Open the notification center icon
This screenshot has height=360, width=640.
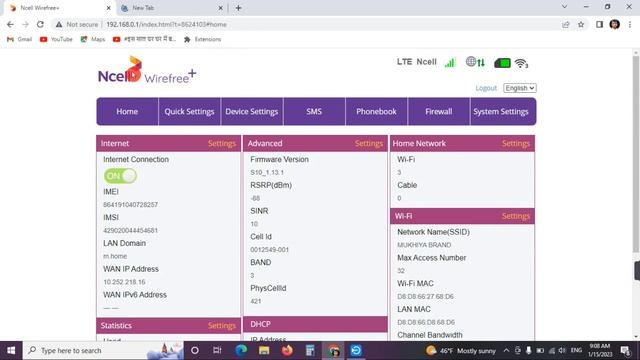click(x=625, y=351)
